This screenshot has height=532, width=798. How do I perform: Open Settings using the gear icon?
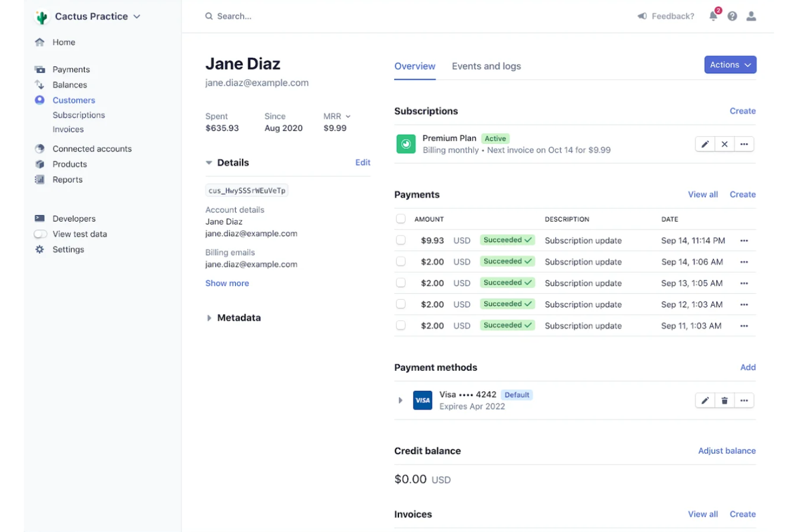pos(39,249)
